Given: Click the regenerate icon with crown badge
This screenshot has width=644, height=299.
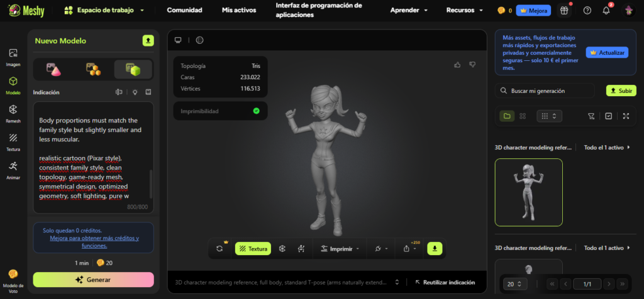Looking at the screenshot, I should point(219,249).
